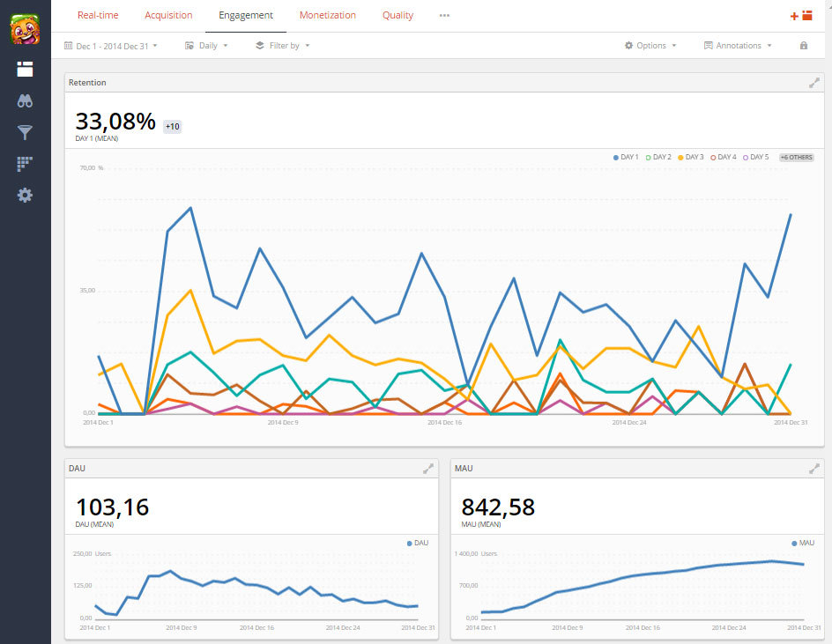
Task: Click the calendar icon by date range
Action: point(69,46)
